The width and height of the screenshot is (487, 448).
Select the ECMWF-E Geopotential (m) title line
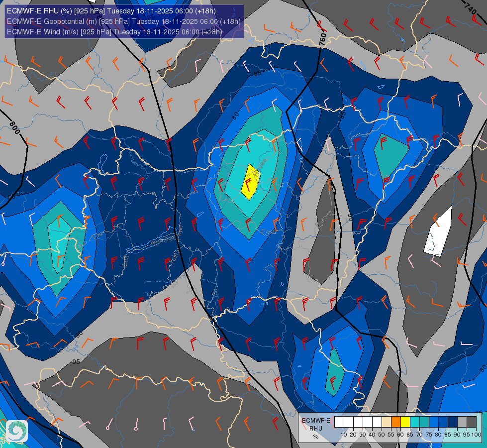point(123,21)
